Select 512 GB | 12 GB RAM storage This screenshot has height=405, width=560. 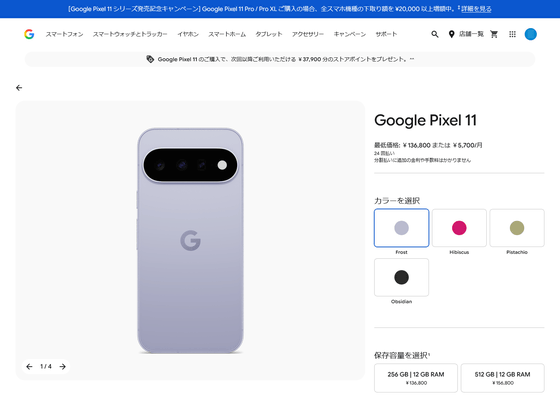[x=502, y=378]
